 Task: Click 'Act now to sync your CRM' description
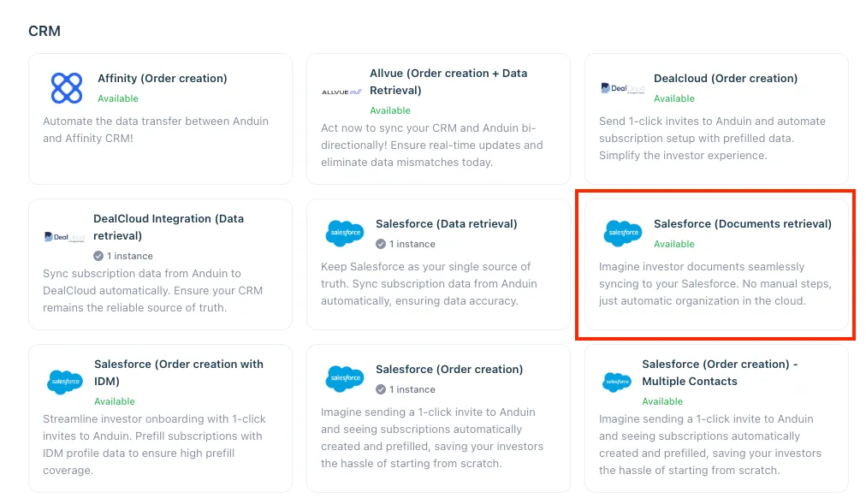[432, 145]
